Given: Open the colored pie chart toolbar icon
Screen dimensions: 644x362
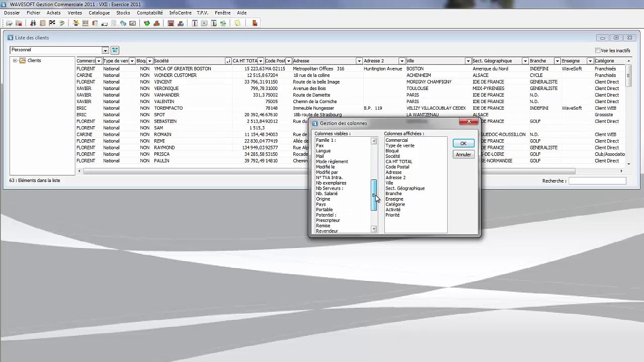Looking at the screenshot, I should pos(146,23).
